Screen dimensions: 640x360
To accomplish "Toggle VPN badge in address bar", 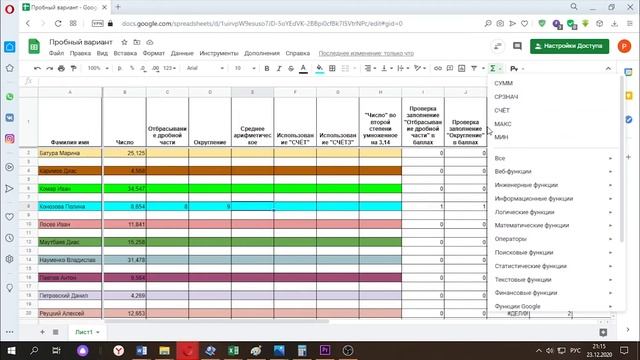I will click(x=98, y=23).
